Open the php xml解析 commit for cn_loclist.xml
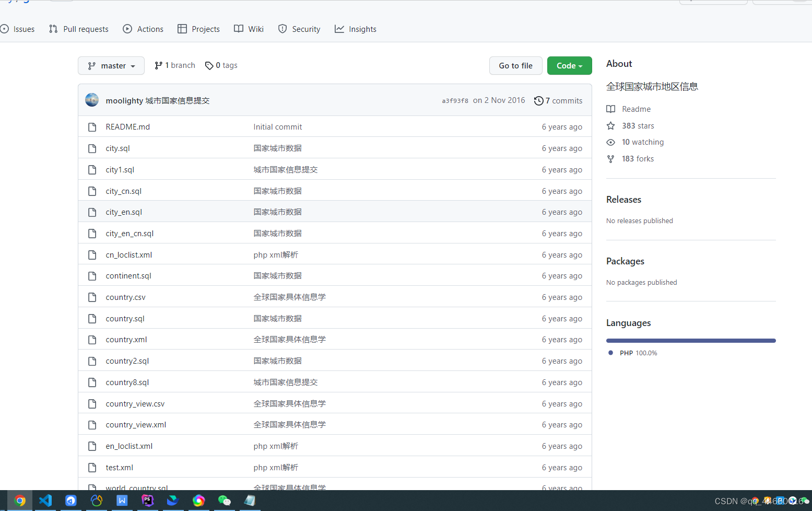This screenshot has width=812, height=511. click(x=276, y=255)
